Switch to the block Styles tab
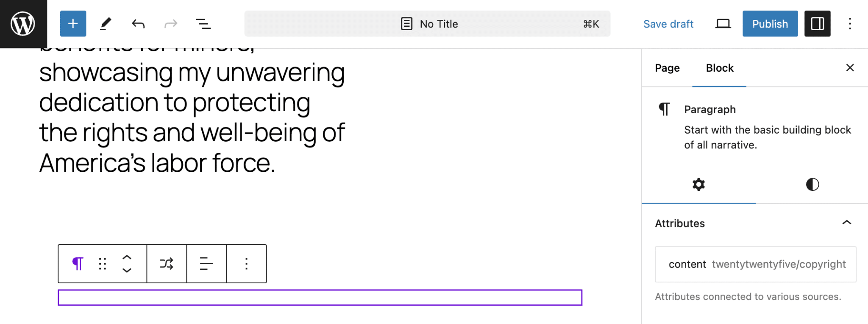 point(812,184)
